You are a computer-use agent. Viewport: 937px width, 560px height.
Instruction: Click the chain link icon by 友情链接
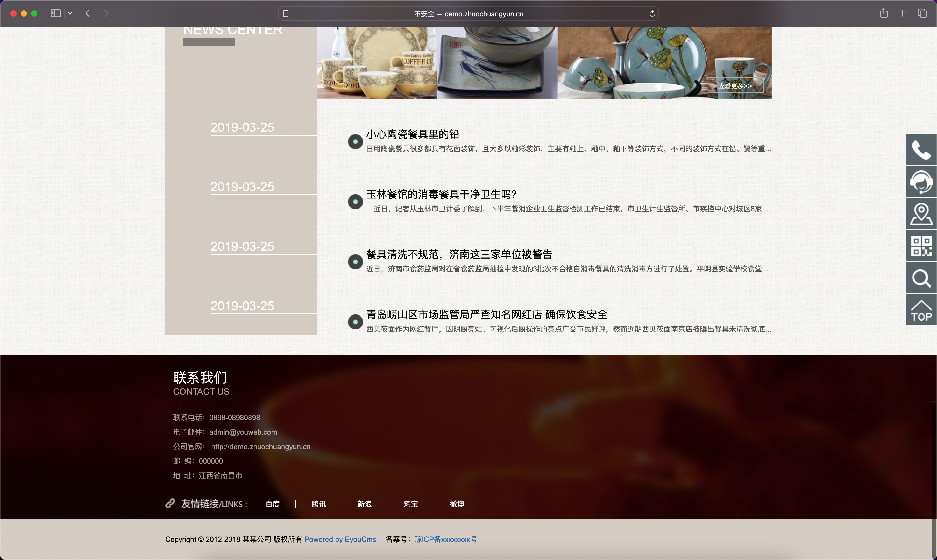click(170, 503)
